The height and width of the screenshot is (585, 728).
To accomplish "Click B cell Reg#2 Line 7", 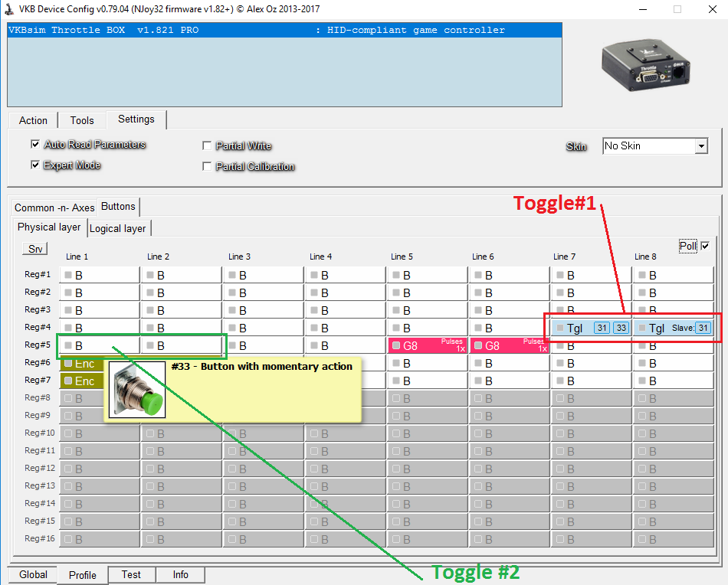I will pyautogui.click(x=591, y=292).
